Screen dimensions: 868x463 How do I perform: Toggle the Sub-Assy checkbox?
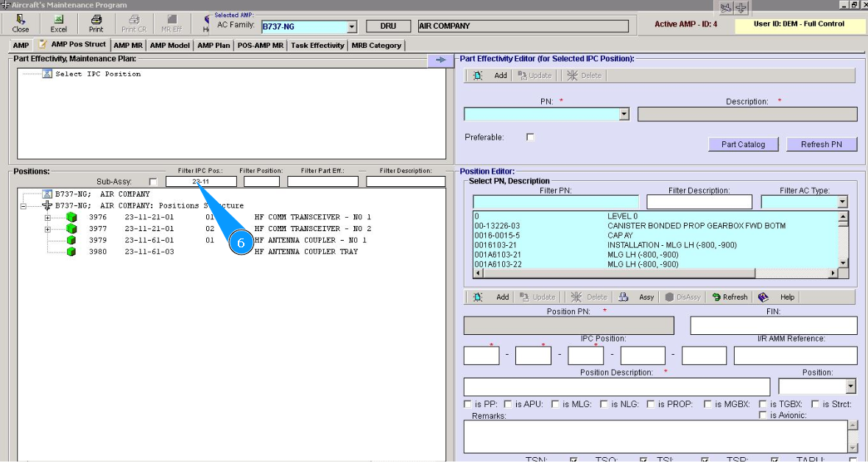(x=153, y=181)
